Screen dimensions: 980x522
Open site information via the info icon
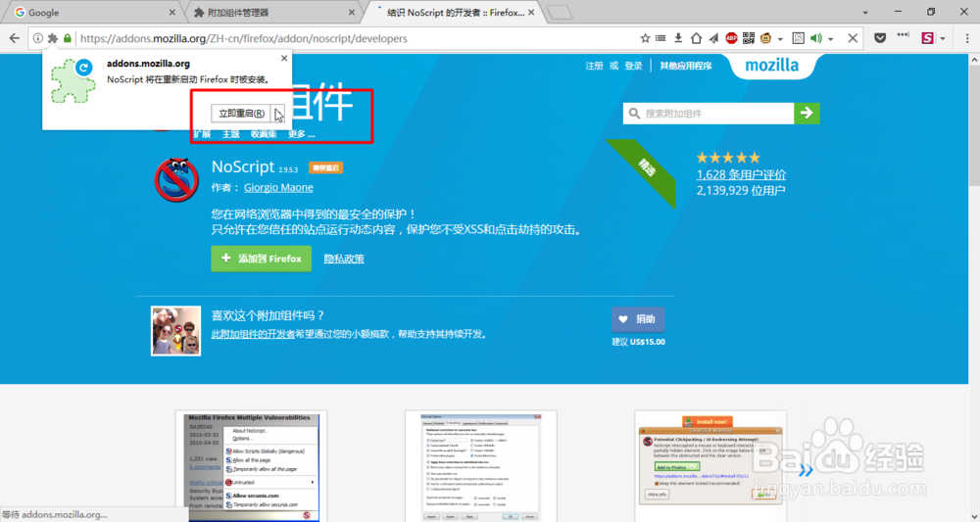[37, 38]
